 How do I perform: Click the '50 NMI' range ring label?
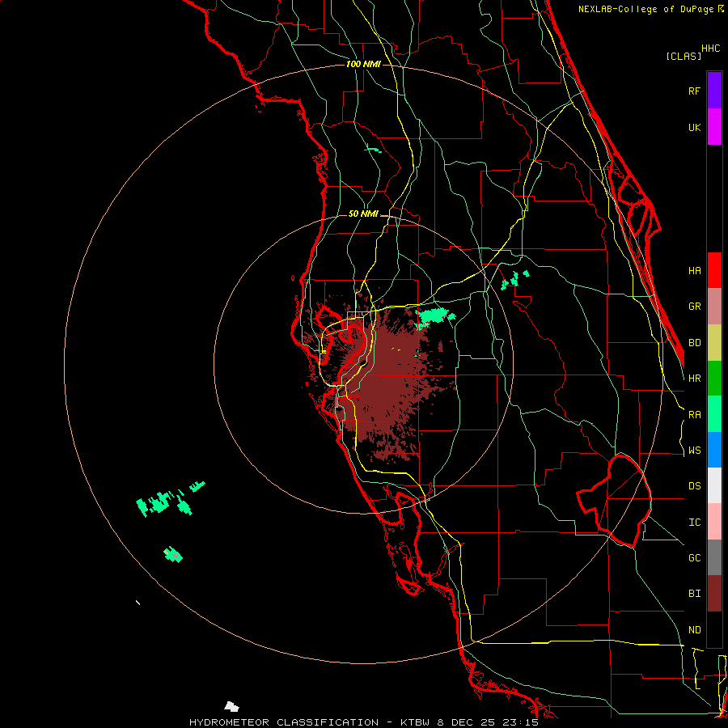pyautogui.click(x=363, y=214)
